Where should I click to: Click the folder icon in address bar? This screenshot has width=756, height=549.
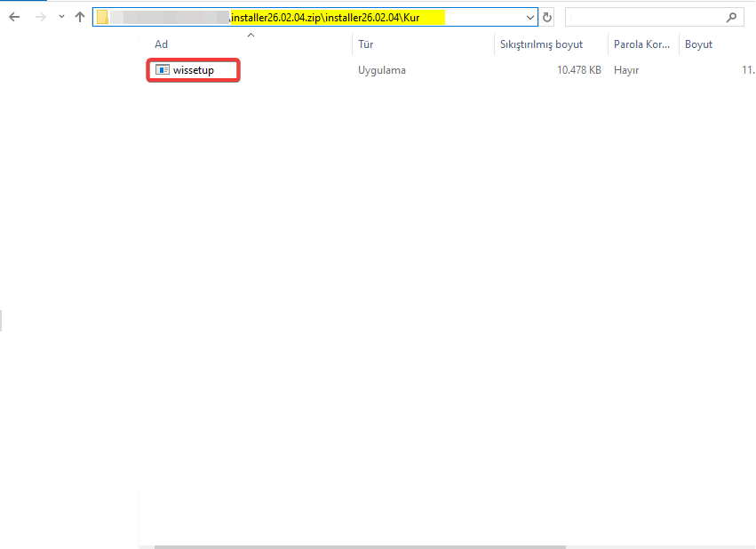[x=103, y=17]
